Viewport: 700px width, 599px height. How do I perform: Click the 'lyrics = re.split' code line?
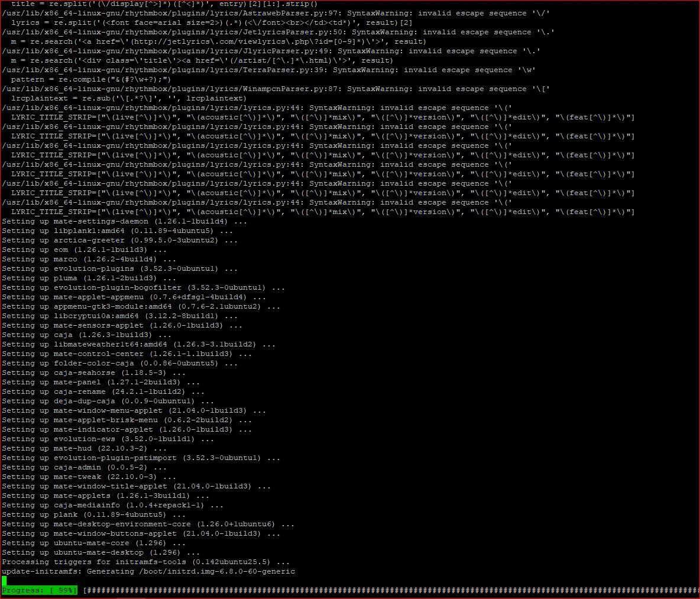pos(212,22)
